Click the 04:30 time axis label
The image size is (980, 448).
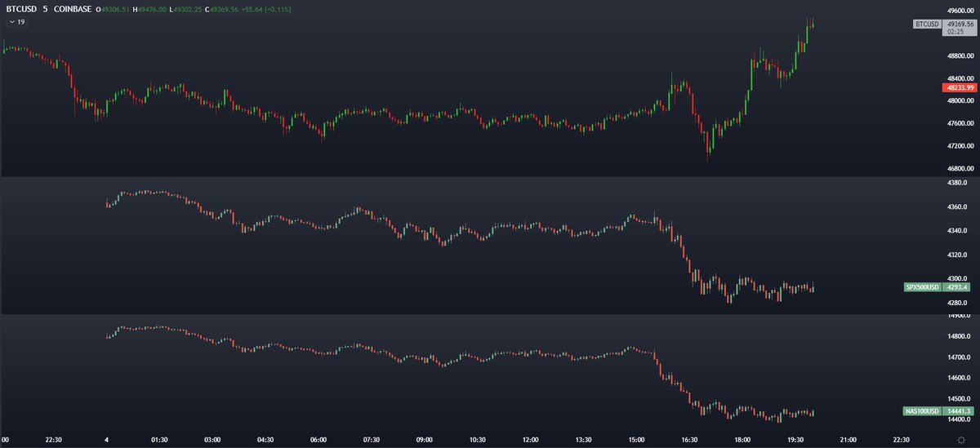tap(266, 439)
